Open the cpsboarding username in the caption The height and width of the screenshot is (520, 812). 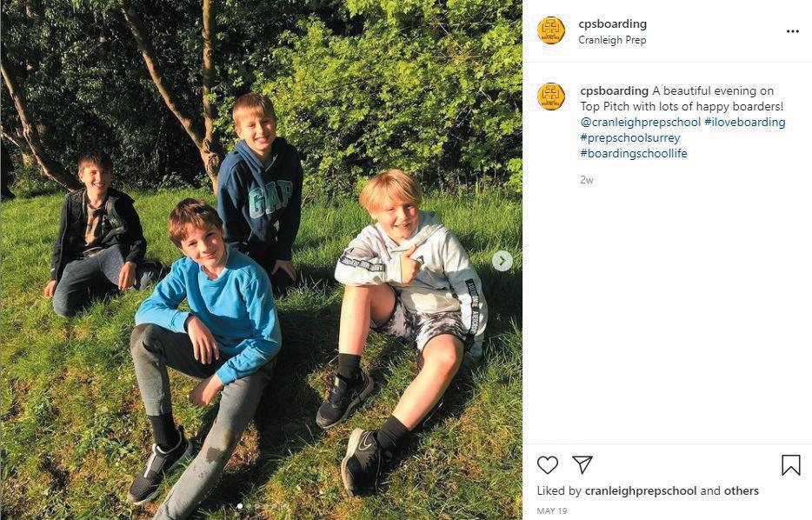[614, 90]
